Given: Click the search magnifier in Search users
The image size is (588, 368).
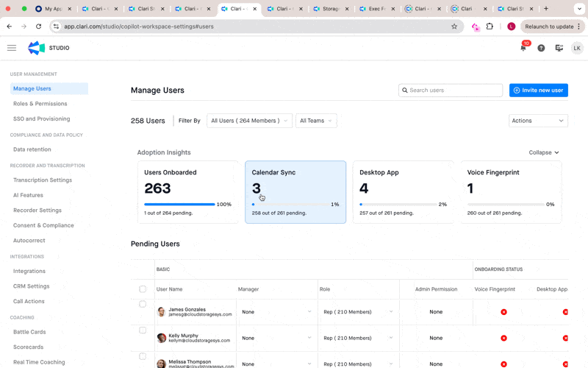Looking at the screenshot, I should click(405, 90).
